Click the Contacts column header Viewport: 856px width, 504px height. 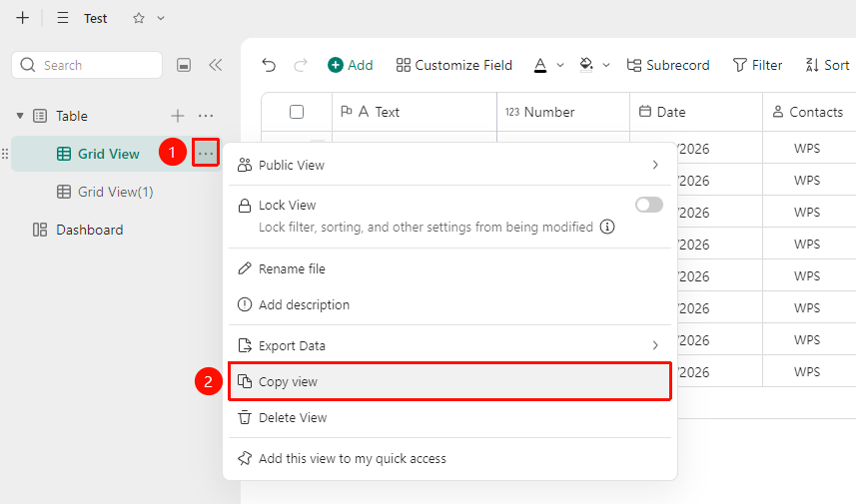pyautogui.click(x=809, y=112)
